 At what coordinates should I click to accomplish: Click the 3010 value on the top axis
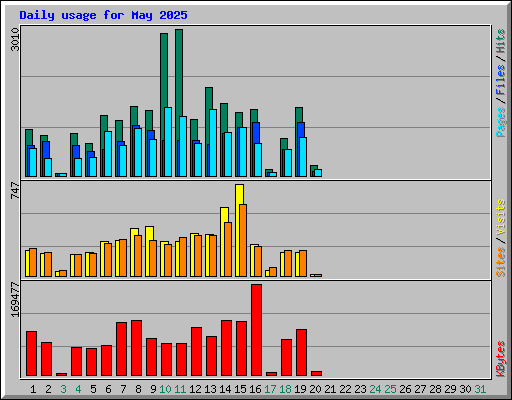[15, 39]
